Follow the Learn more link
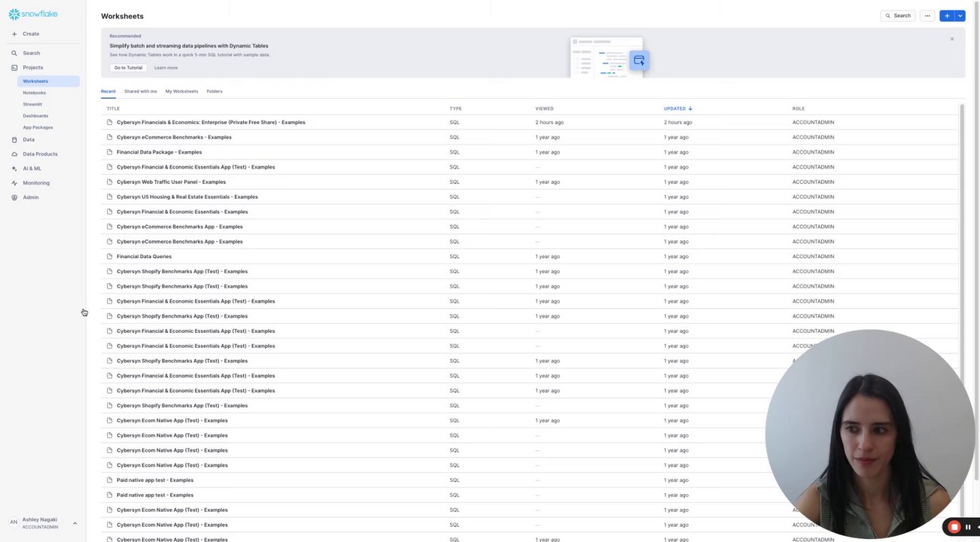Screen dimensions: 980x542 (x=166, y=68)
